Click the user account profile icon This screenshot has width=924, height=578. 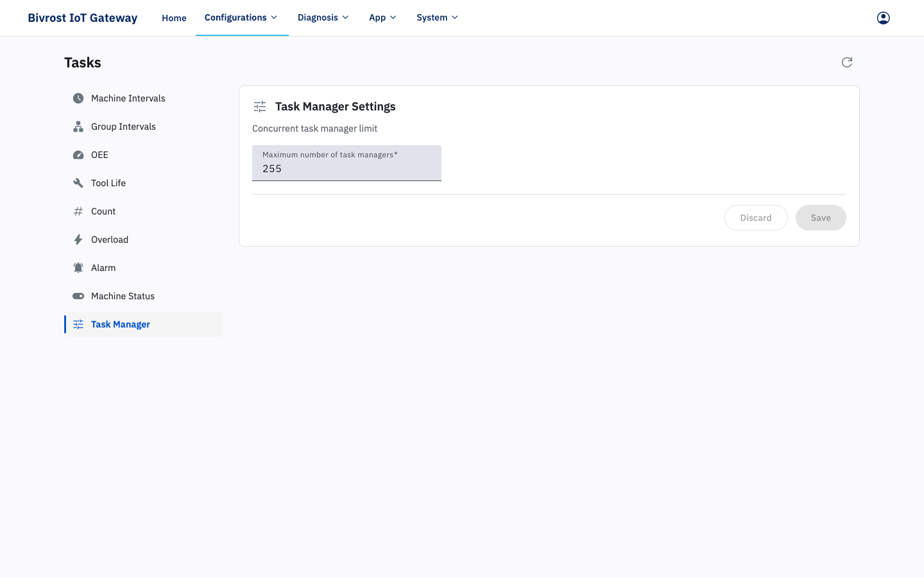[883, 18]
